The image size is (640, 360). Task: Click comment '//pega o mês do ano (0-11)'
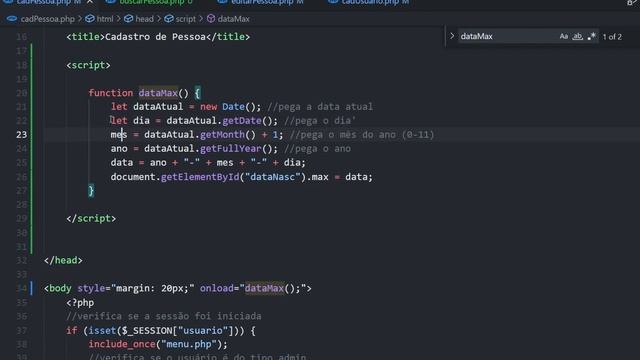point(362,135)
